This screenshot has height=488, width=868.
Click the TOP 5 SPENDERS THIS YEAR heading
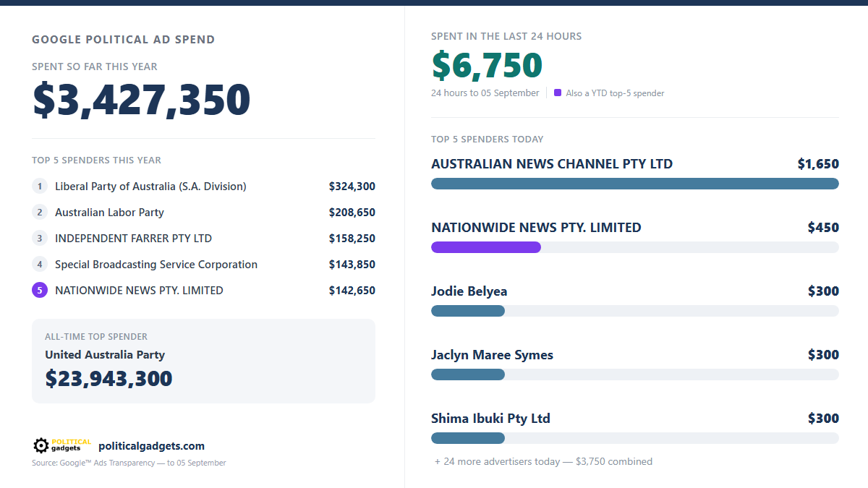97,160
